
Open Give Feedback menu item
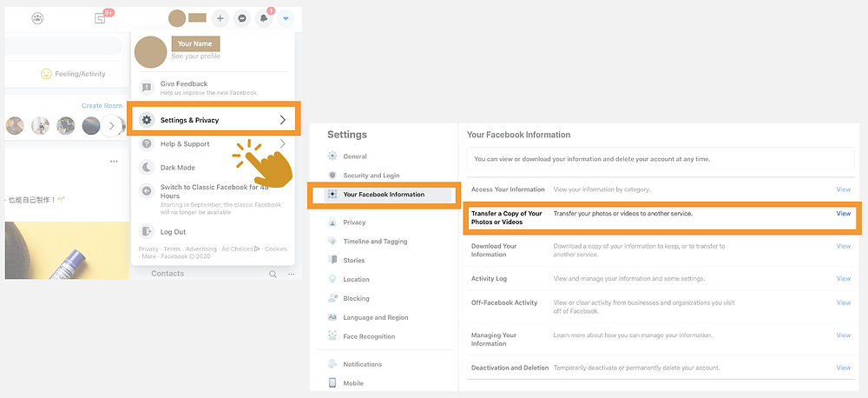[213, 88]
